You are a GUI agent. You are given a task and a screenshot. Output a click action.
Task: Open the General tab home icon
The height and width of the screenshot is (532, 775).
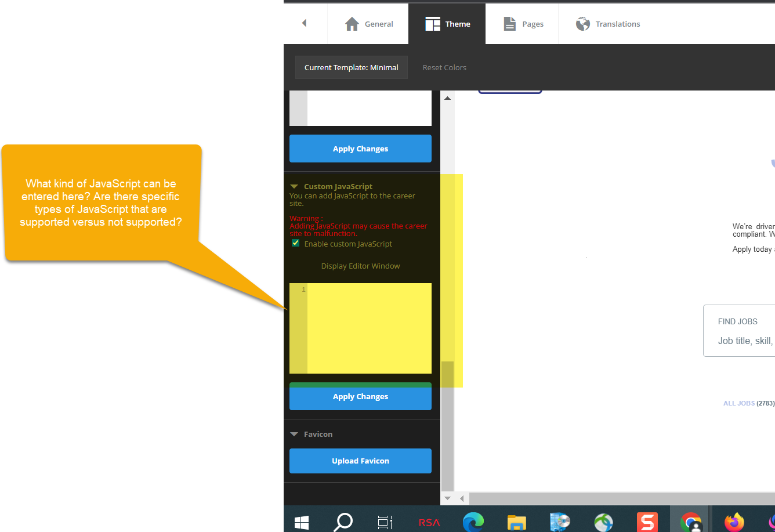(x=352, y=24)
